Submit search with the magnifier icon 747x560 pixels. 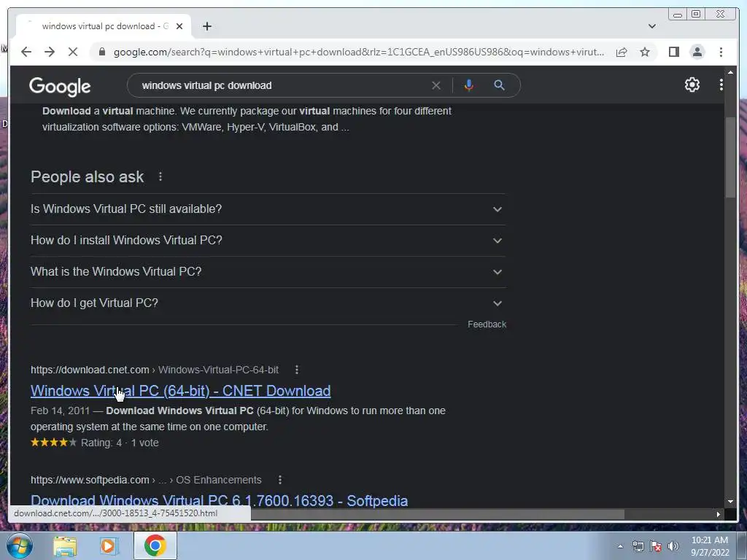[499, 86]
